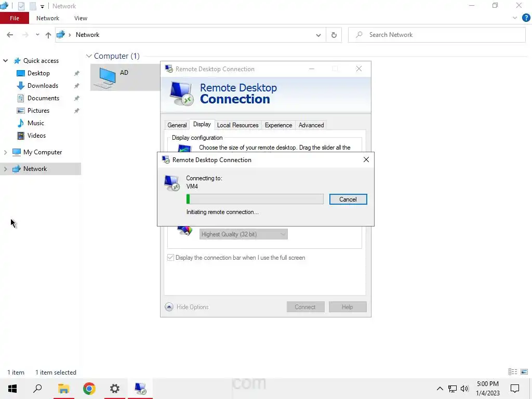Open the Music folder
The image size is (532, 399).
[36, 123]
